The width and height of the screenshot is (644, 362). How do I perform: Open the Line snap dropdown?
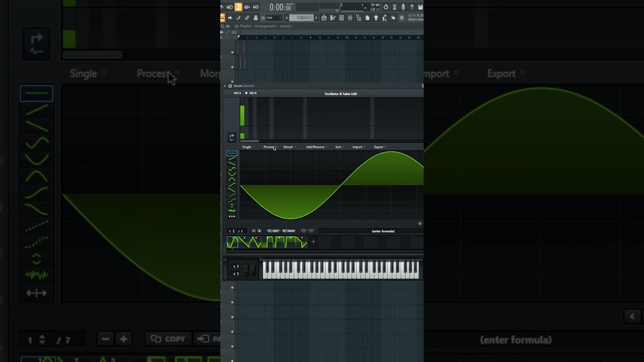click(274, 18)
